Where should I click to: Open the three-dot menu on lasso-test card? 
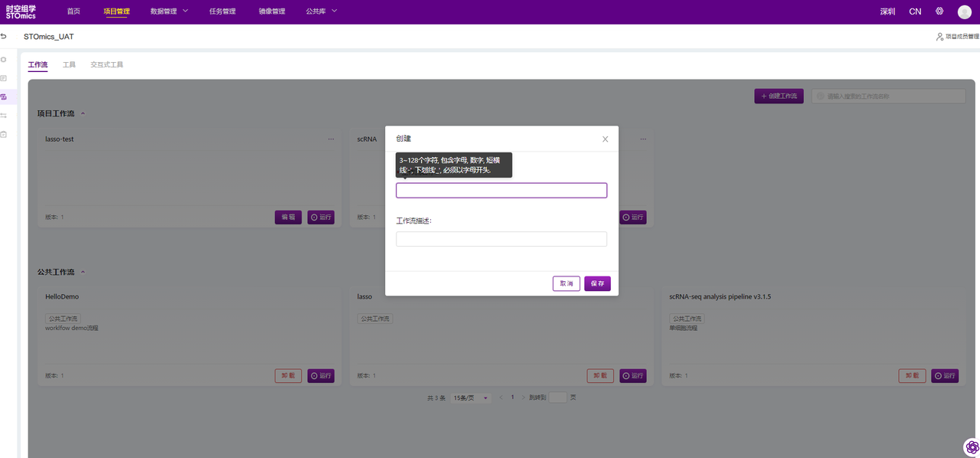click(x=331, y=139)
